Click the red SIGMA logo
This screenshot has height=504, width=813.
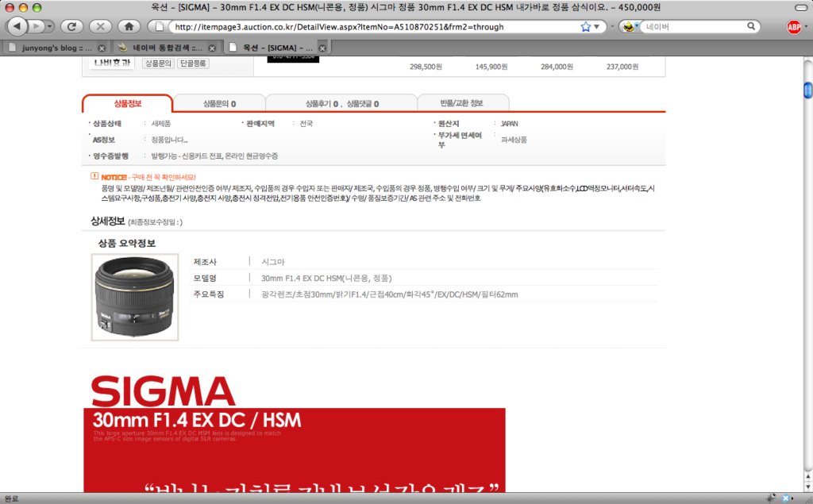[x=164, y=391]
